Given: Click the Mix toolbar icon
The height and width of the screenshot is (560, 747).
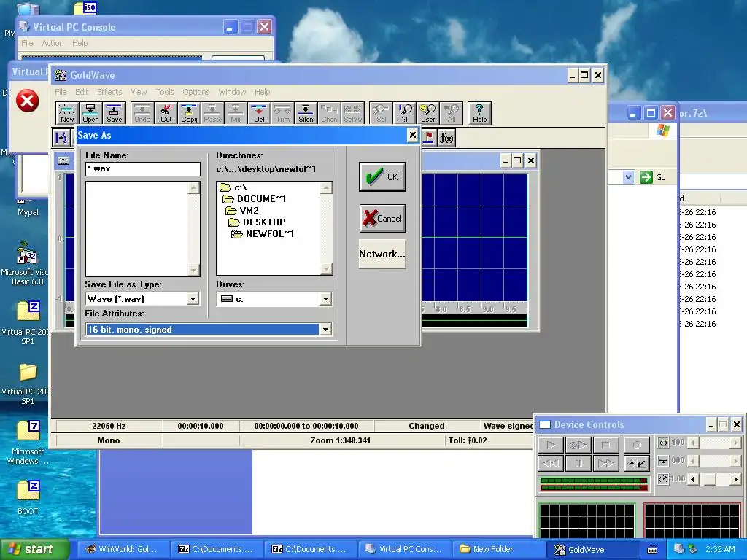Looking at the screenshot, I should coord(236,113).
